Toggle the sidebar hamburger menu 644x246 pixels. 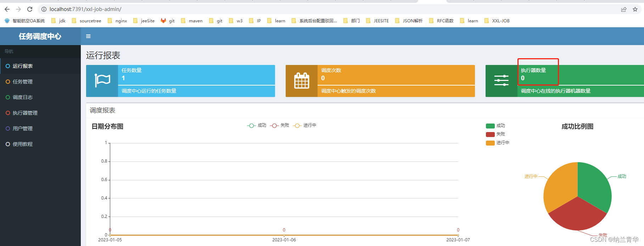coord(88,36)
